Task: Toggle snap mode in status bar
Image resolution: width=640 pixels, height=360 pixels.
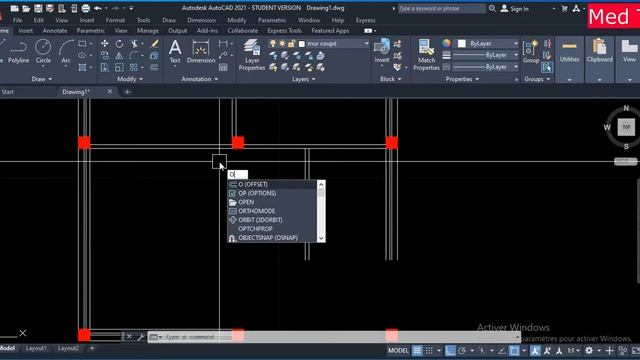Action: coord(429,351)
